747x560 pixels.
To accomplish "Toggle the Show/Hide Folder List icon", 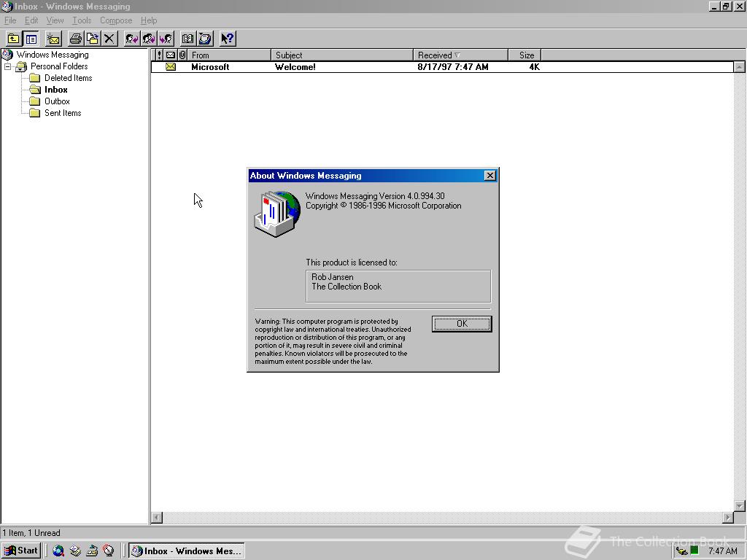I will pos(31,39).
